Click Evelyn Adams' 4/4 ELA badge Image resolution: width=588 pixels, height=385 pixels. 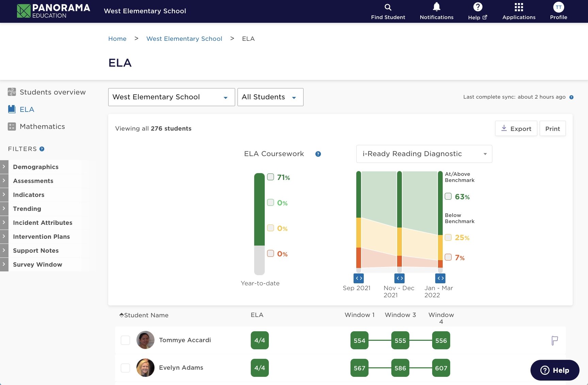pyautogui.click(x=260, y=368)
